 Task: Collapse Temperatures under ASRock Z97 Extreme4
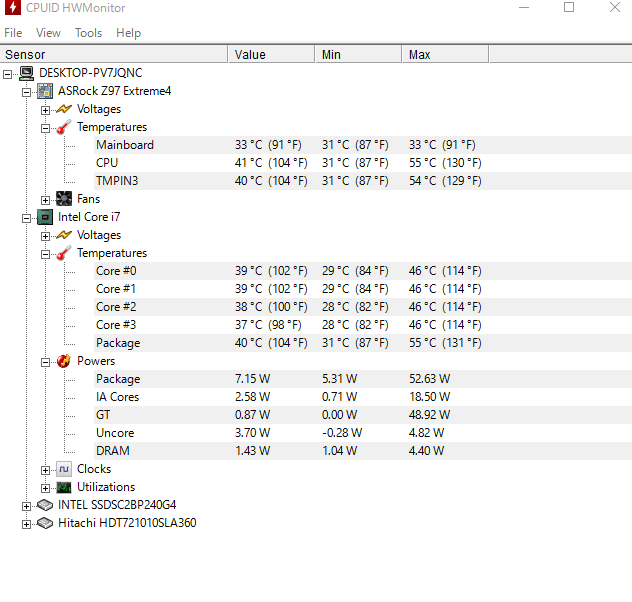point(46,129)
